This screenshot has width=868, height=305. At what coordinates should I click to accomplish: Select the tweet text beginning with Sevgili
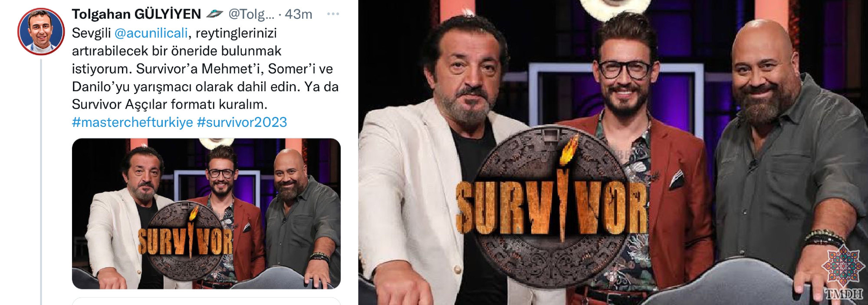[x=205, y=69]
